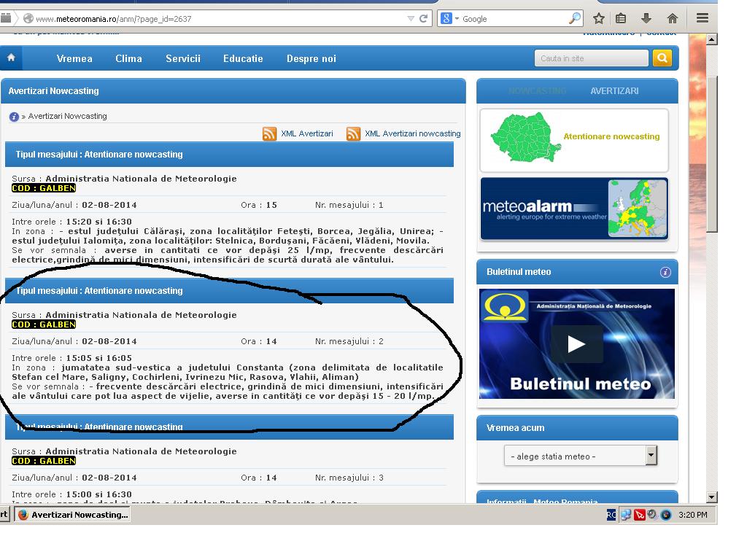Viewport: 747px width, 560px height.
Task: Expand the URL bar history dropdown arrow
Action: (x=411, y=19)
